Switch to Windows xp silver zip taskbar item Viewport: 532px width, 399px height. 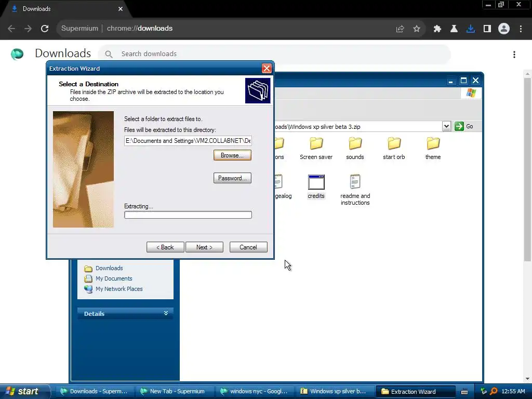click(x=334, y=392)
